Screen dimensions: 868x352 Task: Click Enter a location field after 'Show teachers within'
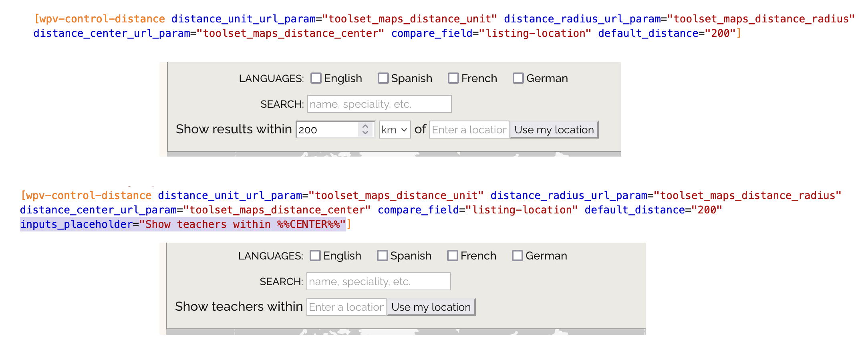point(346,307)
